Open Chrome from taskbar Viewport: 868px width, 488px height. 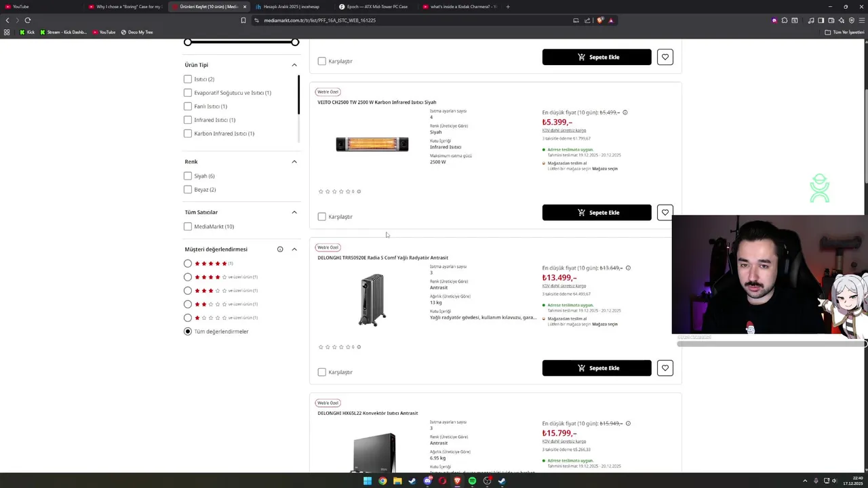coord(382,481)
